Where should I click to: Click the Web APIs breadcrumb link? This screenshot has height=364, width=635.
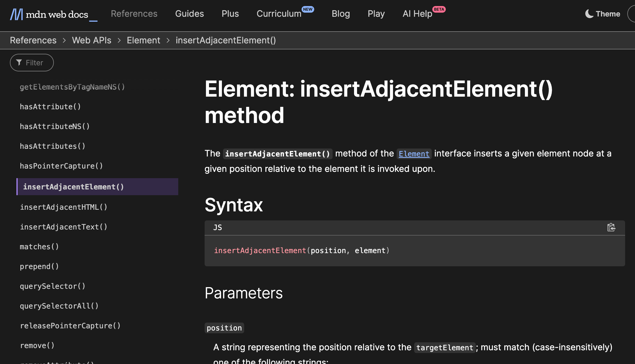tap(91, 40)
